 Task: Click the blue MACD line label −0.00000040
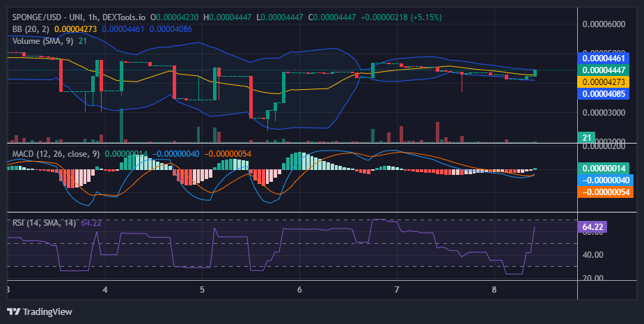pos(606,180)
